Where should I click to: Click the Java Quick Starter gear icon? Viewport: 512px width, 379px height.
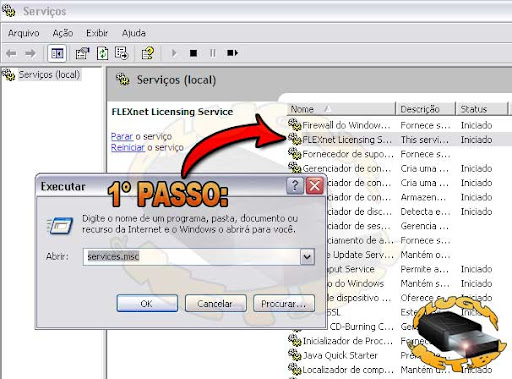tap(295, 355)
